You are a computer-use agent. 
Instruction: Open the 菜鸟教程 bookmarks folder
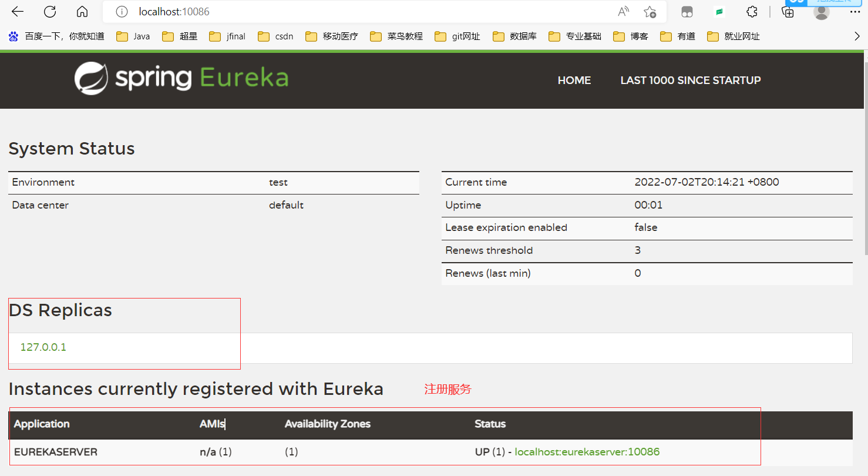pyautogui.click(x=396, y=36)
